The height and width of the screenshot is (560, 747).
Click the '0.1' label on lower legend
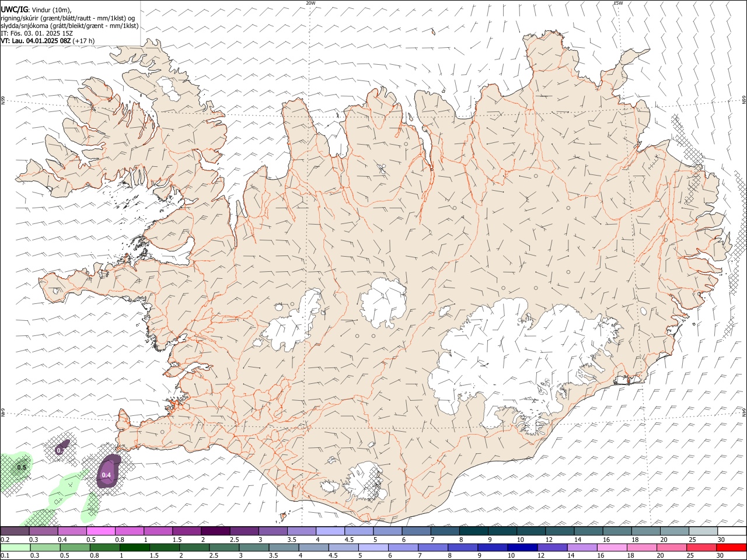pyautogui.click(x=5, y=556)
